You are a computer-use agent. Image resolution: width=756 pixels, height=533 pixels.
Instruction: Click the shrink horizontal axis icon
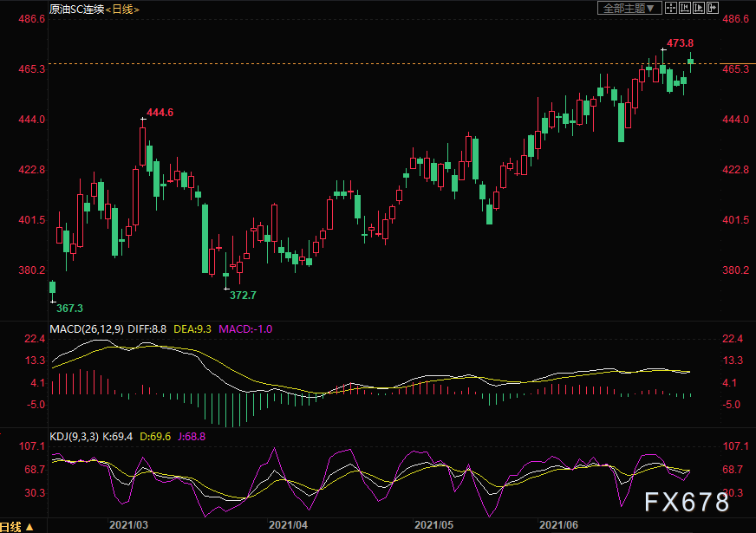(685, 8)
